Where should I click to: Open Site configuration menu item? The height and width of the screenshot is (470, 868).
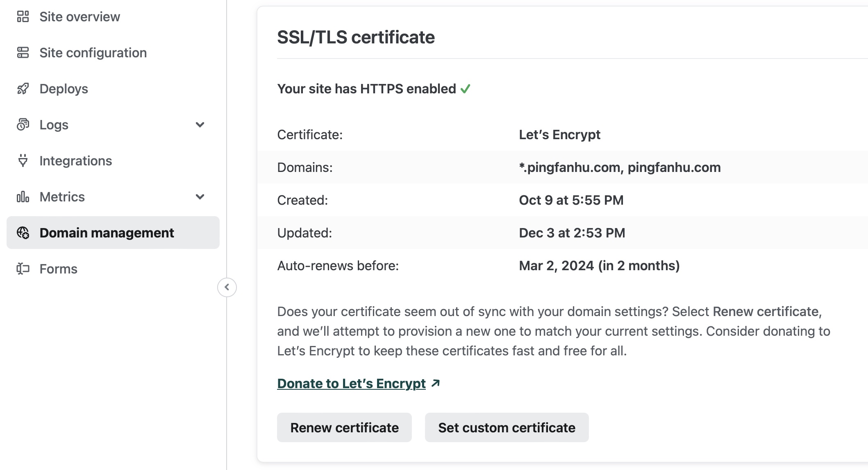pyautogui.click(x=93, y=53)
